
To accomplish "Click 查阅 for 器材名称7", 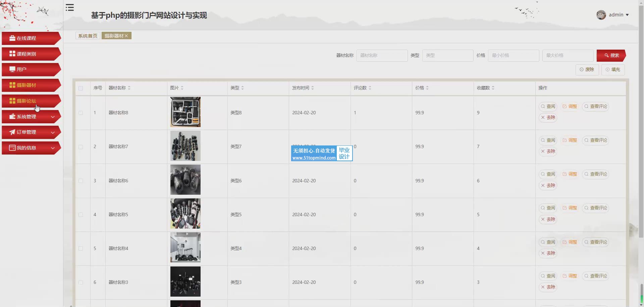I will [x=548, y=140].
